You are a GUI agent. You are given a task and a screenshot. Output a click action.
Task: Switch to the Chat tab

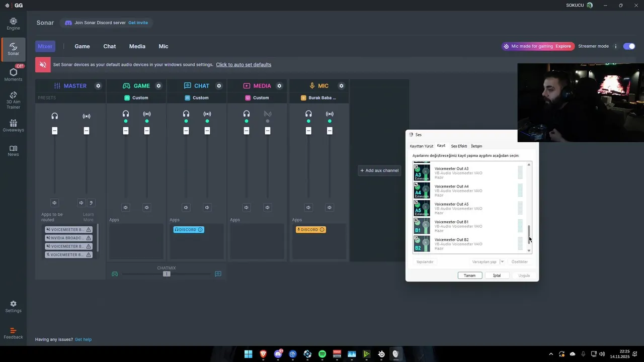[110, 46]
